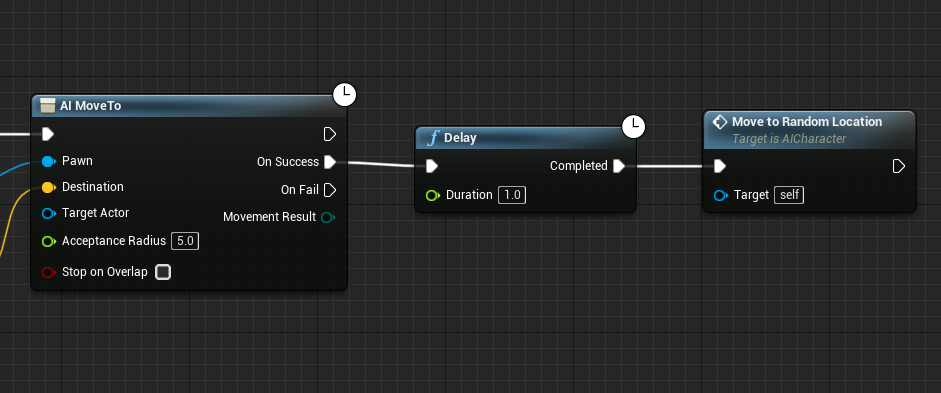Viewport: 941px width, 393px height.
Task: Click the Pawn label
Action: pyautogui.click(x=77, y=161)
